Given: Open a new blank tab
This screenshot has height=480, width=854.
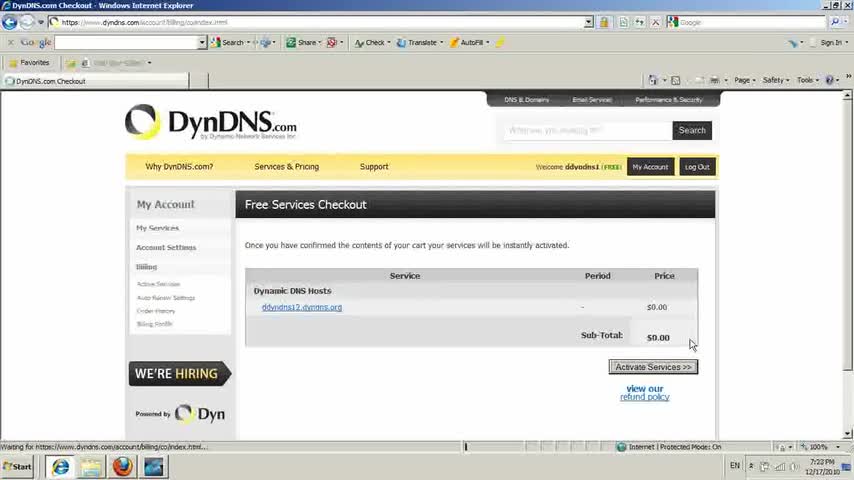Looking at the screenshot, I should (199, 81).
